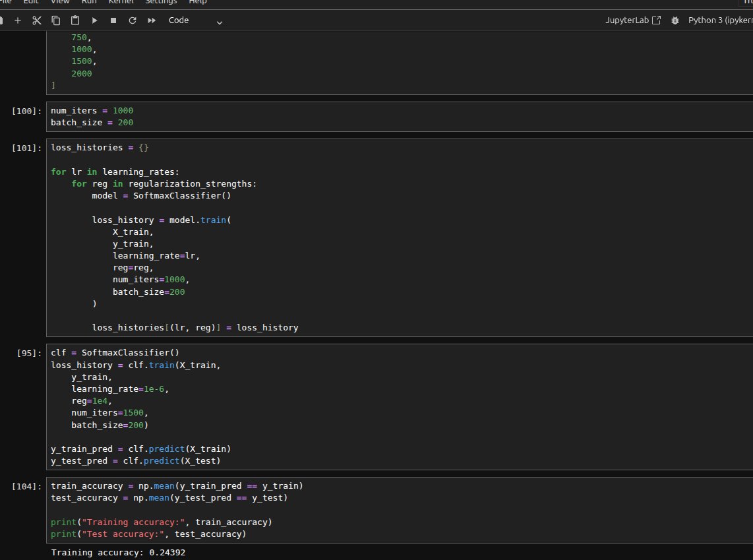Click the value 2000 in the list cell
The height and width of the screenshot is (560, 753).
pyautogui.click(x=82, y=73)
